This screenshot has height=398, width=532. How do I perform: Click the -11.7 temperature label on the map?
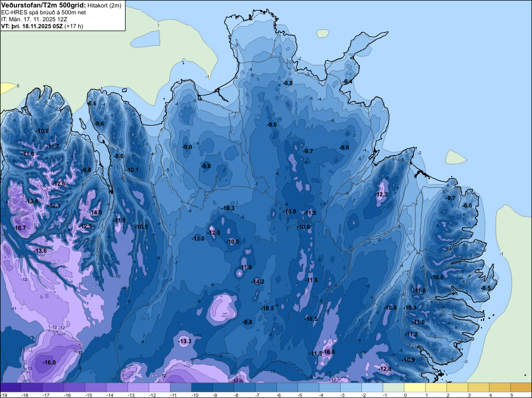(53, 146)
